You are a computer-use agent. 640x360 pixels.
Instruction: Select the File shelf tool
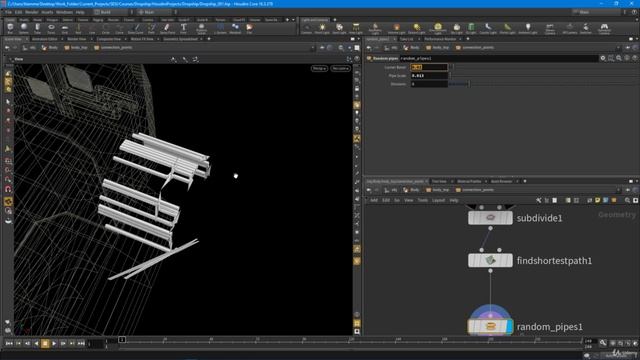click(x=249, y=29)
